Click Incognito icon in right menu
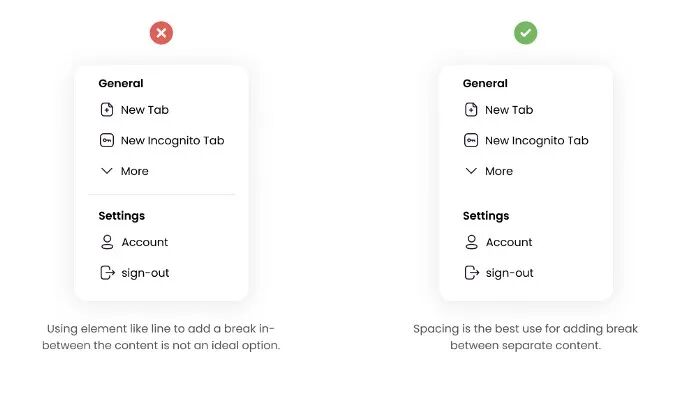The height and width of the screenshot is (402, 700). tap(471, 141)
